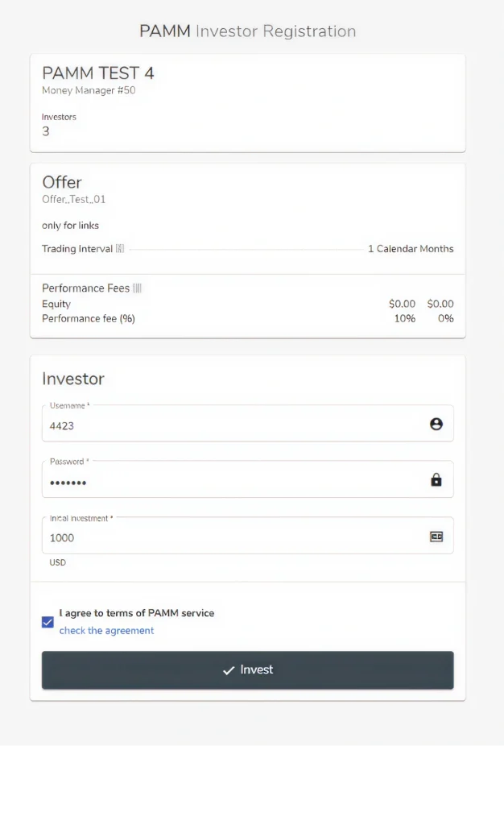The width and height of the screenshot is (504, 825).
Task: Submit with the Invest button
Action: [247, 670]
